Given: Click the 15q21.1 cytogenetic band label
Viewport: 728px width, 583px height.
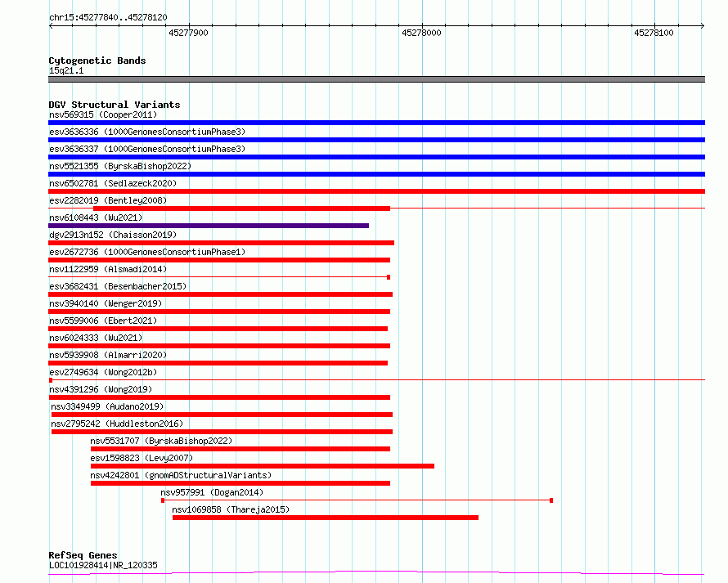Looking at the screenshot, I should click(x=66, y=70).
